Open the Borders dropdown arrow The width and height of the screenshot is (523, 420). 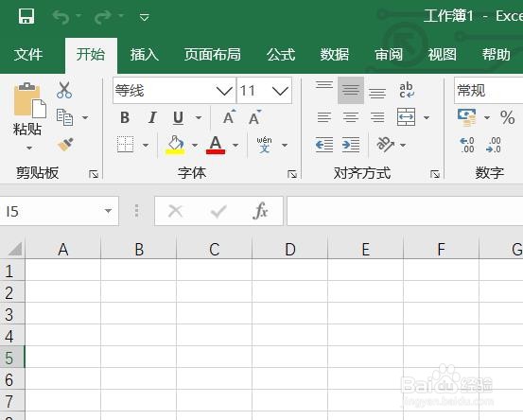[146, 145]
